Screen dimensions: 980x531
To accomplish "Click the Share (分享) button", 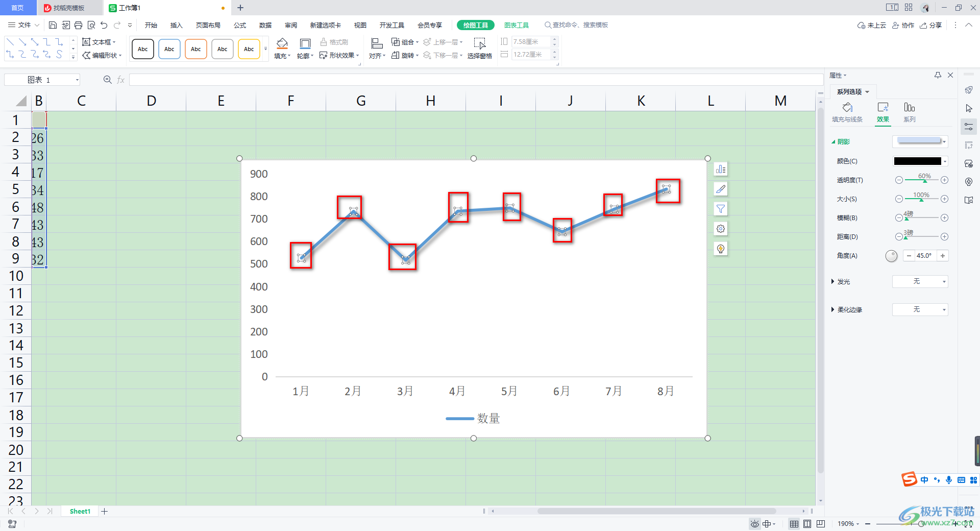I will tap(930, 25).
